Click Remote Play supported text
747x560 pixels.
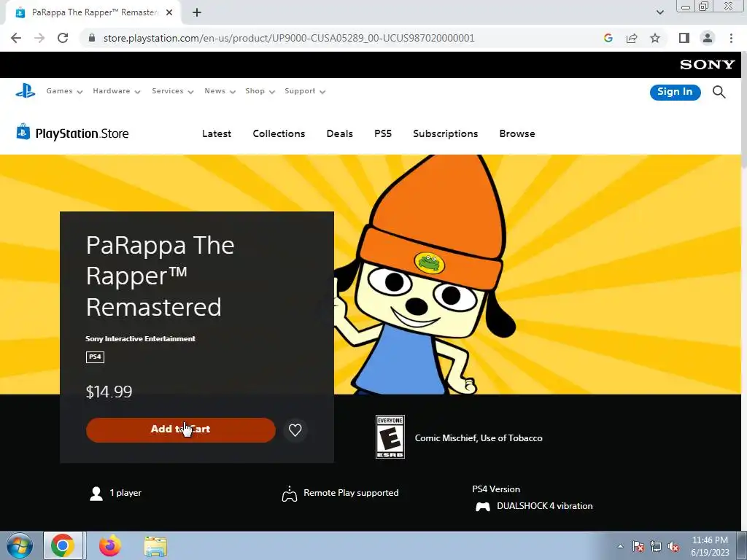click(x=351, y=493)
